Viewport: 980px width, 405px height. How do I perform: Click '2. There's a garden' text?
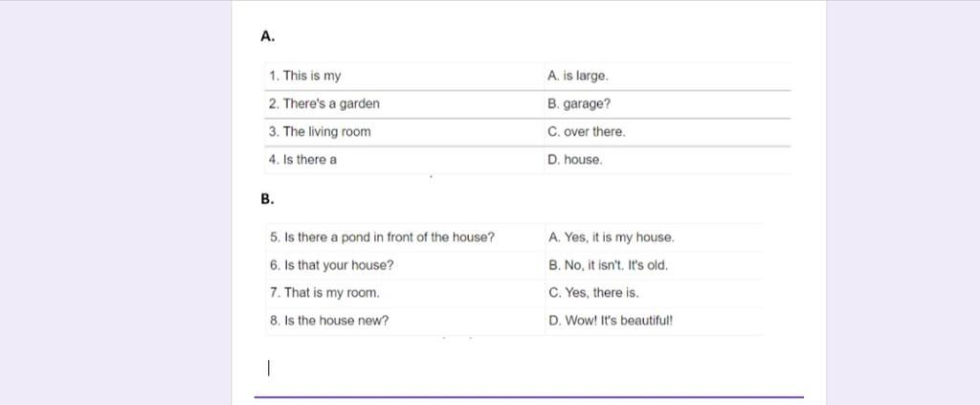pos(323,103)
